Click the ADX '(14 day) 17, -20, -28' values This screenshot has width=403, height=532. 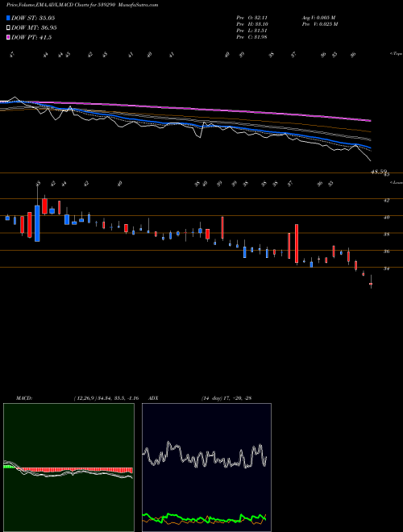click(x=226, y=398)
